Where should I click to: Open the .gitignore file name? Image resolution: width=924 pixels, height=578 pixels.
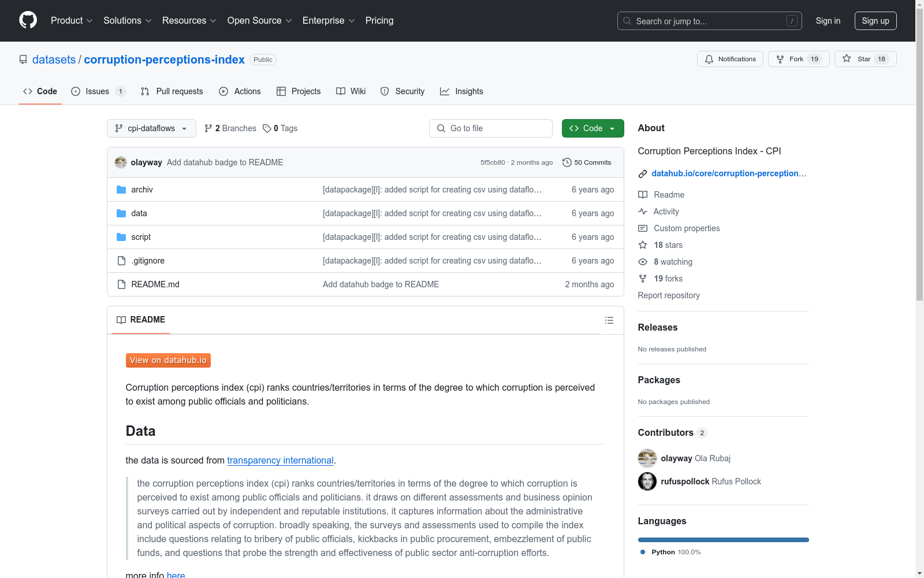pyautogui.click(x=148, y=261)
